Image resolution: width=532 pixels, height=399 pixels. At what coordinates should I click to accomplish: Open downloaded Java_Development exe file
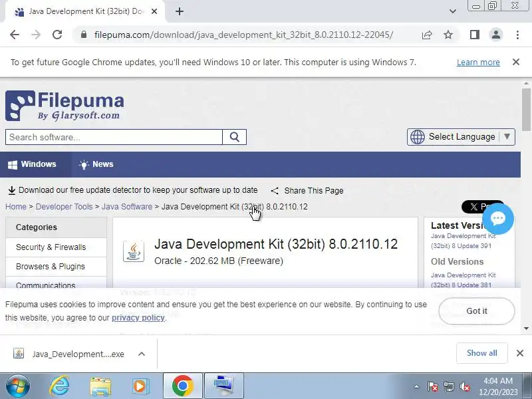[69, 354]
